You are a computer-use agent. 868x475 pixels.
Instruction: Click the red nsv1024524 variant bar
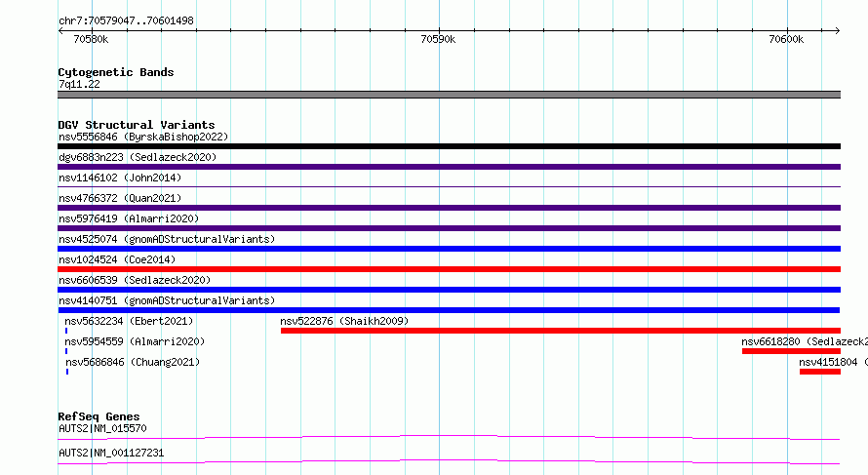pyautogui.click(x=449, y=269)
